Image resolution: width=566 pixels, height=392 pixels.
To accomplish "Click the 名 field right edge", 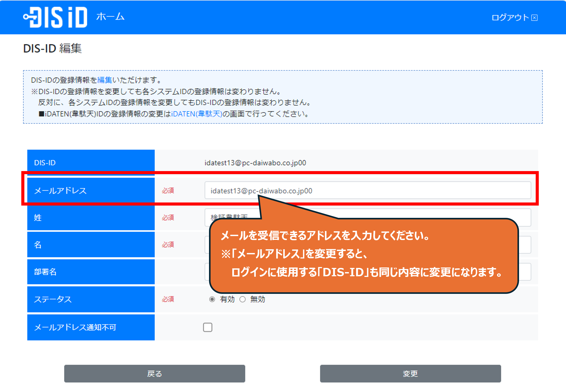I will pos(525,245).
